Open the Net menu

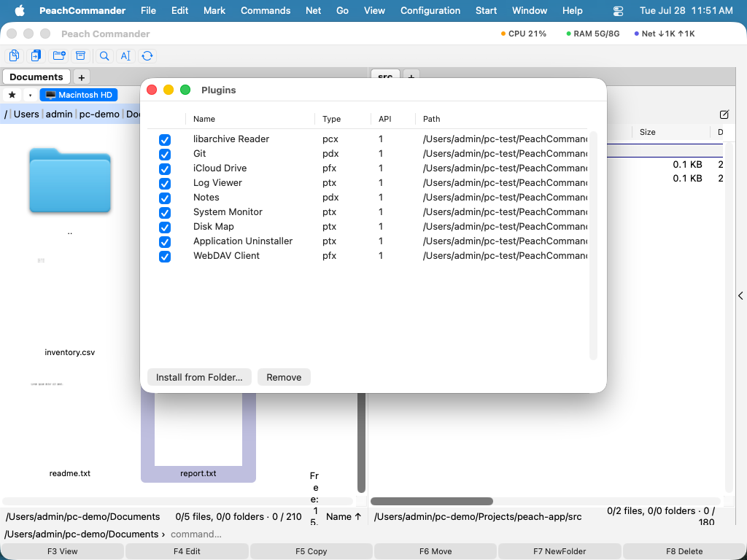click(x=313, y=10)
